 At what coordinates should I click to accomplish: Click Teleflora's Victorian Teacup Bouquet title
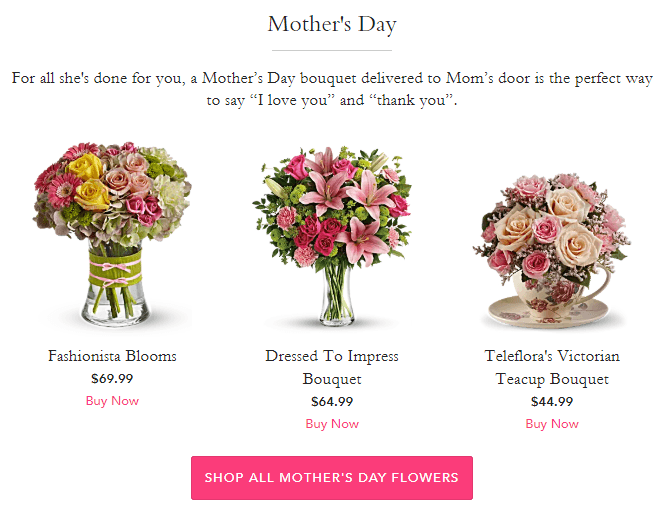[x=552, y=367]
